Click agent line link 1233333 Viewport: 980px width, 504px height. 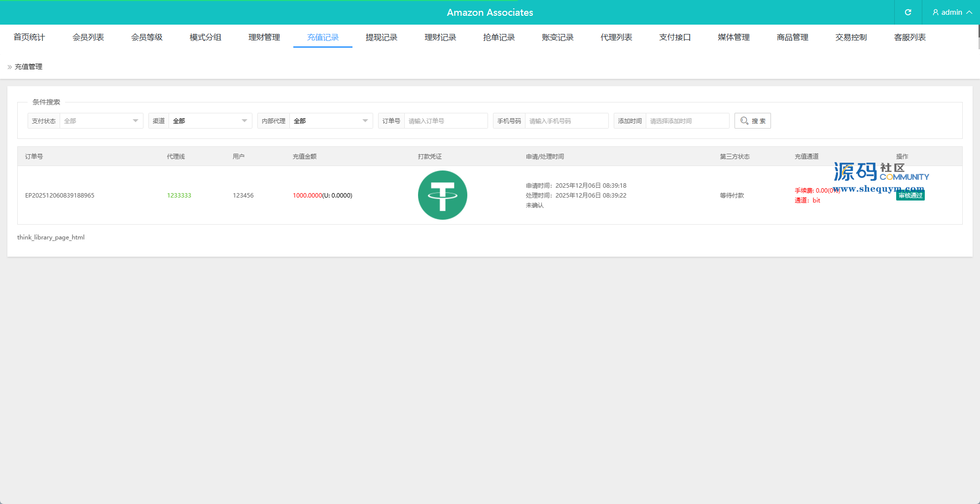click(x=179, y=196)
